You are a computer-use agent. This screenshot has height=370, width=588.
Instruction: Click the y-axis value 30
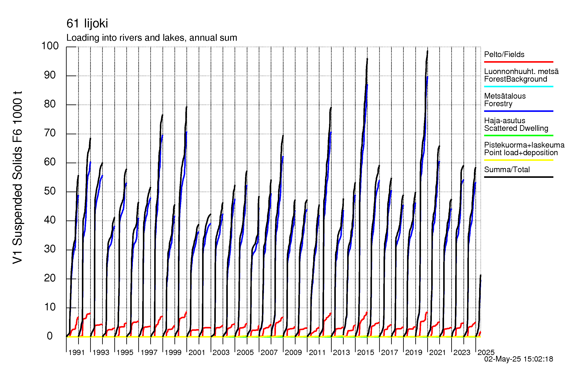click(x=50, y=249)
